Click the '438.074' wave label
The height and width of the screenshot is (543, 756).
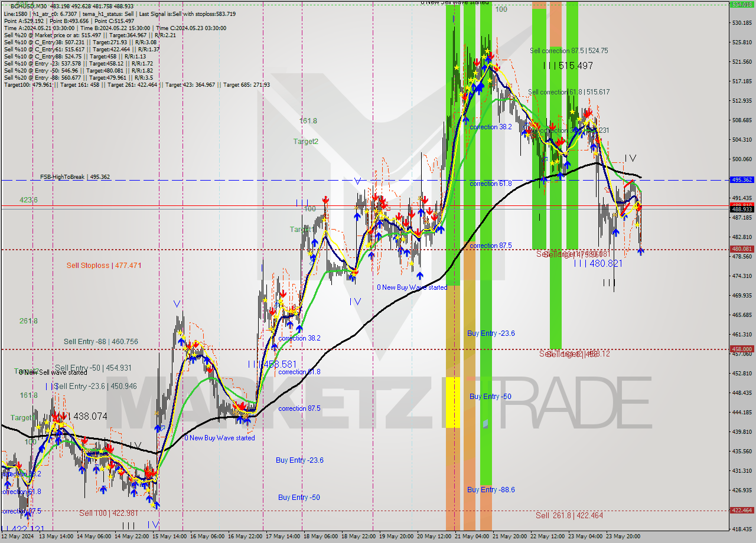pyautogui.click(x=87, y=417)
